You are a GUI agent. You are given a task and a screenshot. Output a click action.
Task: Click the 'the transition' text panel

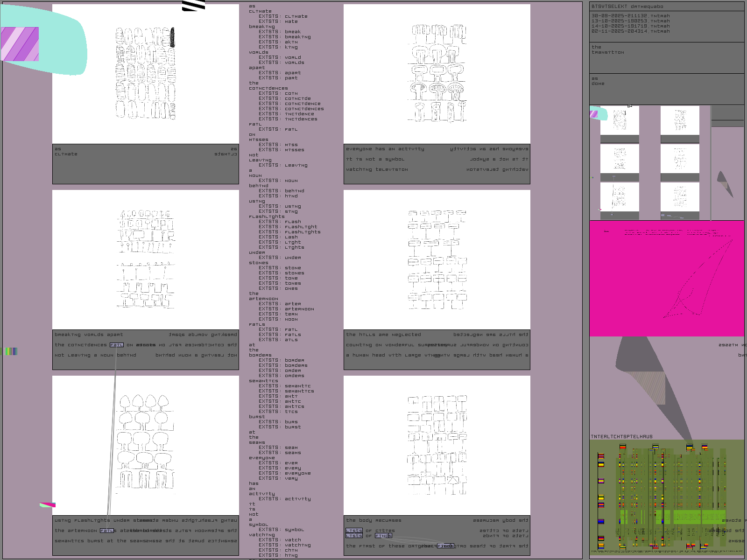[x=666, y=58]
